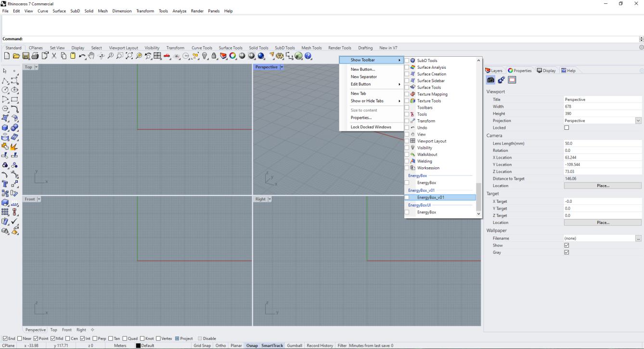Click the black Default layer swatch
Image resolution: width=644 pixels, height=349 pixels.
138,346
